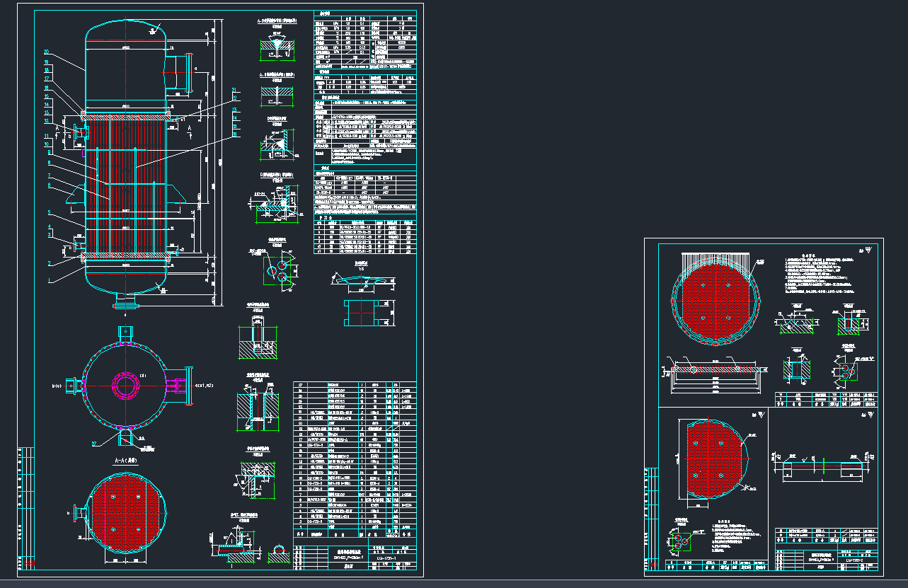Click the design data table at sheet top

click(x=364, y=50)
